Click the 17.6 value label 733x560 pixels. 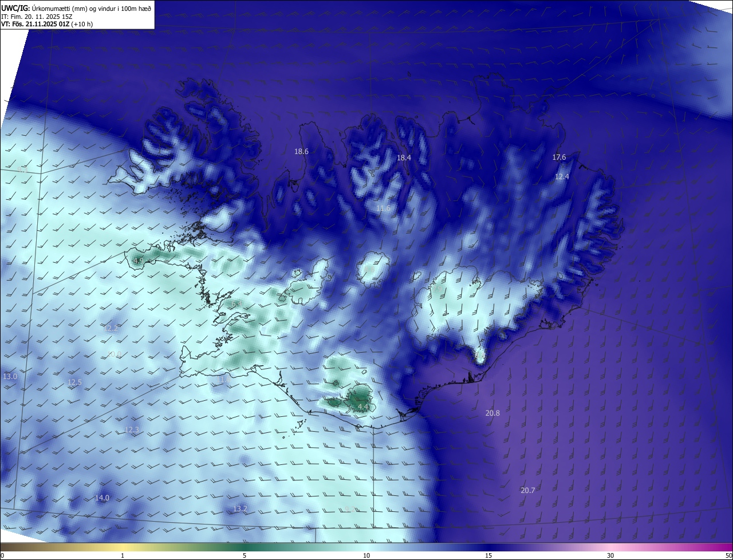[x=559, y=157]
